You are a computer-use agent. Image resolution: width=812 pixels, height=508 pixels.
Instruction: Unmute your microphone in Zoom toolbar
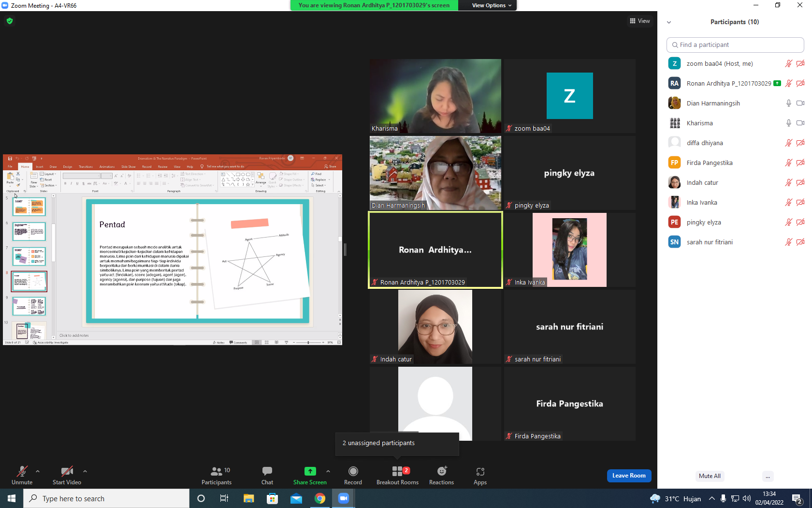coord(22,475)
